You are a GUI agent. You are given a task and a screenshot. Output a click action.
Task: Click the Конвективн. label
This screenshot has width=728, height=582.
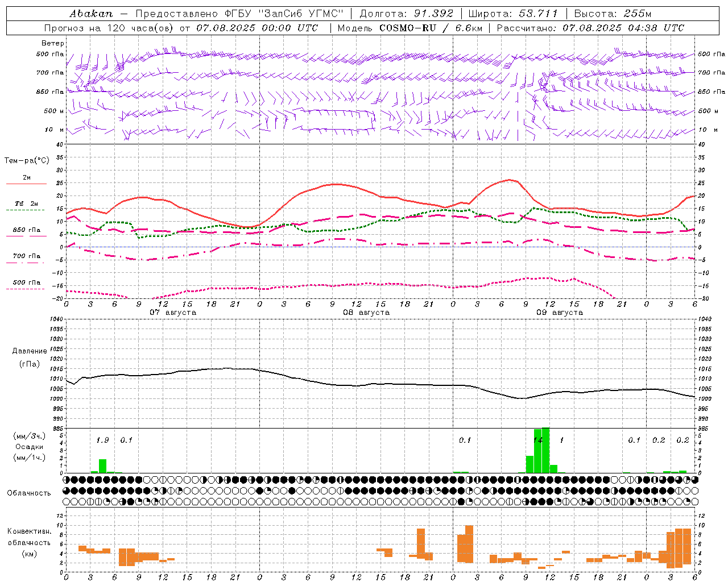(29, 531)
